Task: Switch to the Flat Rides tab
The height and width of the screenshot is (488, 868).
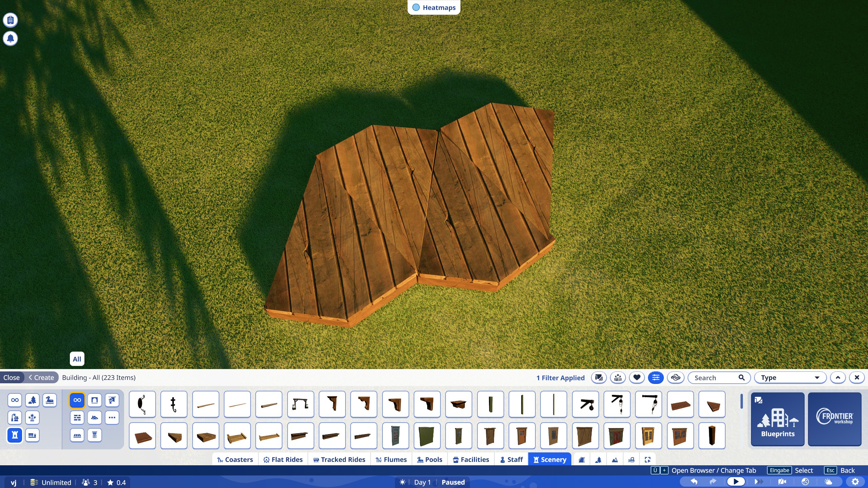Action: (283, 460)
